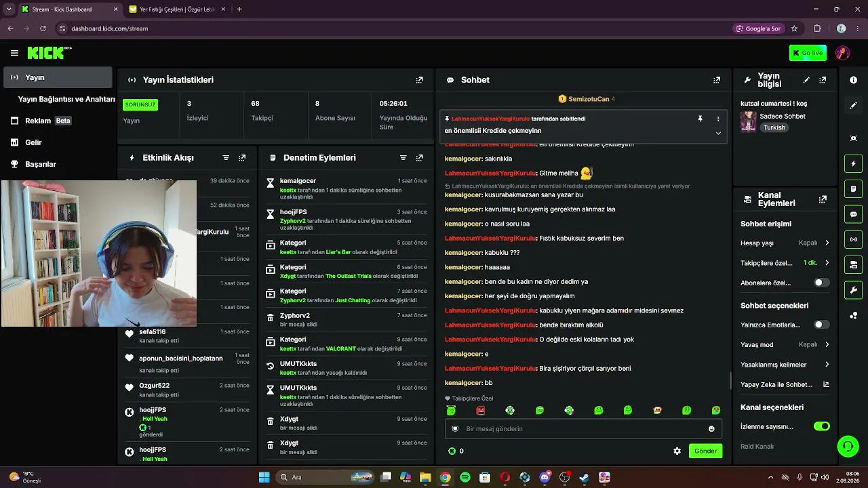Pop out the Kanal Eylemleri panel

coord(823,199)
